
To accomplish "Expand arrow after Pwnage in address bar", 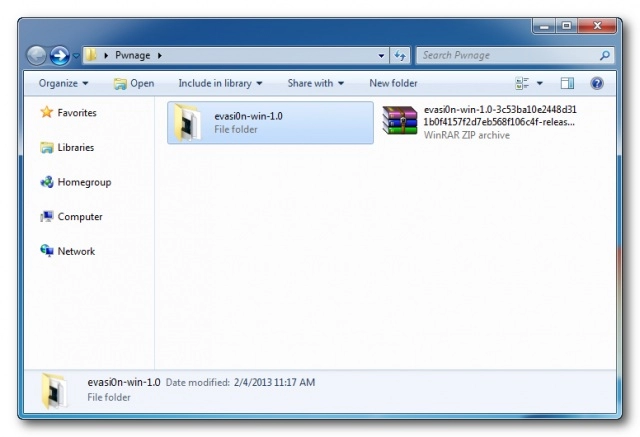I will point(160,55).
